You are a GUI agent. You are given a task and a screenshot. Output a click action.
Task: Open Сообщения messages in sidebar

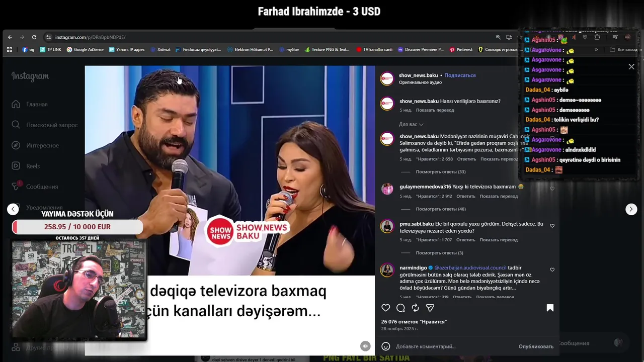35,187
